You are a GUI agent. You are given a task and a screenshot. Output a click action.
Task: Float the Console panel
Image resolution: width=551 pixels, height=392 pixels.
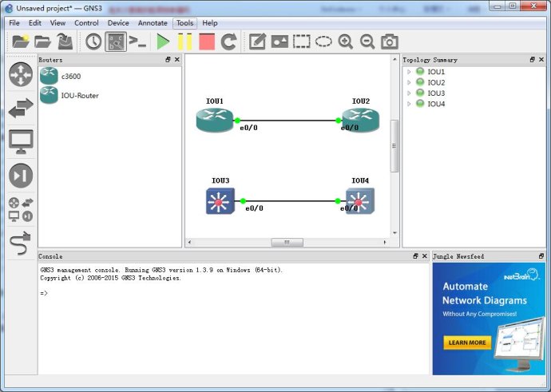(x=416, y=256)
